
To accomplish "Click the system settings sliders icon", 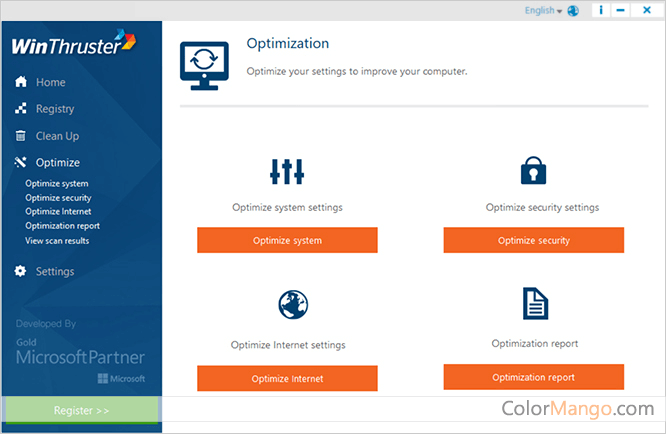I will pyautogui.click(x=287, y=171).
